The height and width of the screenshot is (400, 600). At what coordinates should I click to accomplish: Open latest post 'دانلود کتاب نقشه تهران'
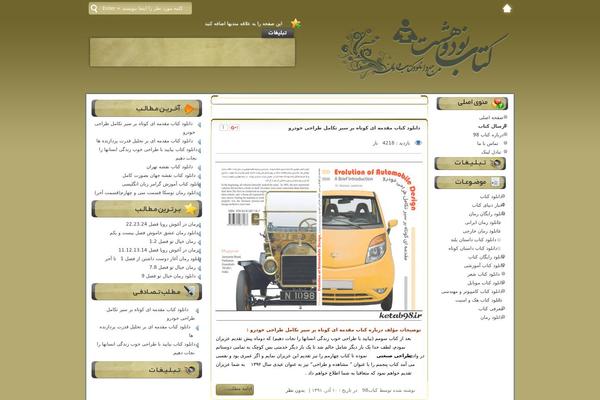[x=170, y=167]
